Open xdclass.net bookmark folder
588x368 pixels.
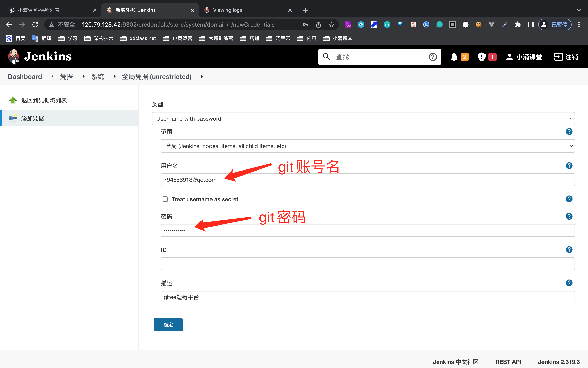point(138,38)
